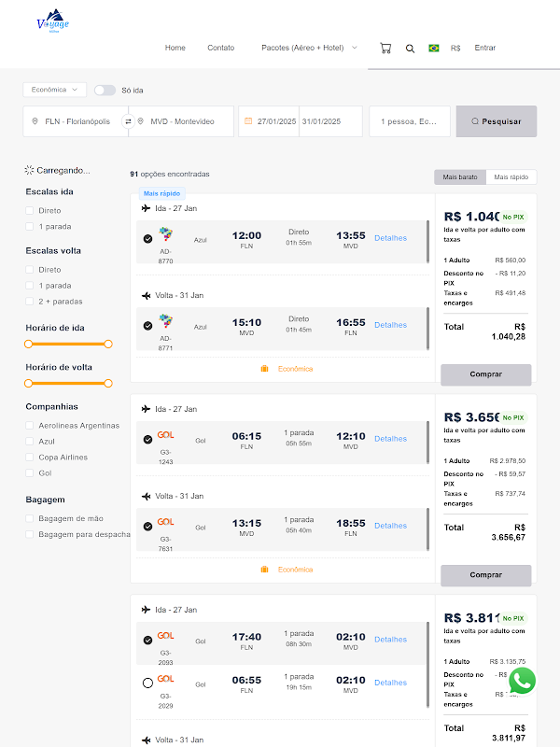Open the WhatsApp chat bubble
The image size is (560, 747).
523,681
